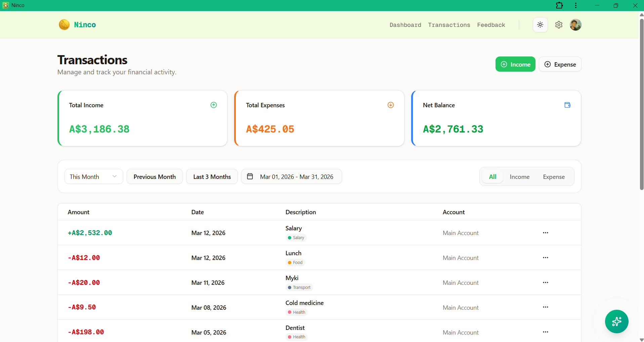Open the browser extensions puzzle icon
Image resolution: width=644 pixels, height=342 pixels.
point(559,5)
